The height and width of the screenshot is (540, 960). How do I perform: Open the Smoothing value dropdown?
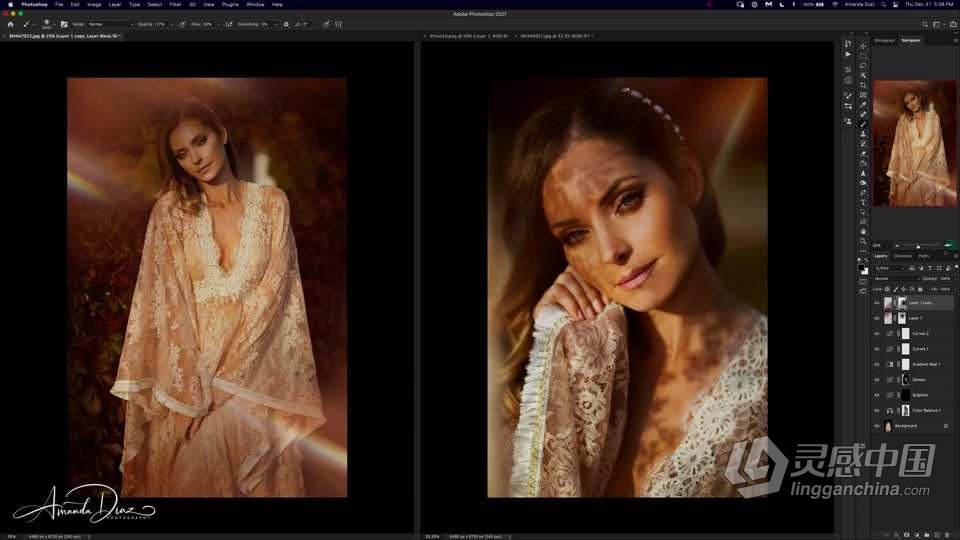[x=277, y=24]
